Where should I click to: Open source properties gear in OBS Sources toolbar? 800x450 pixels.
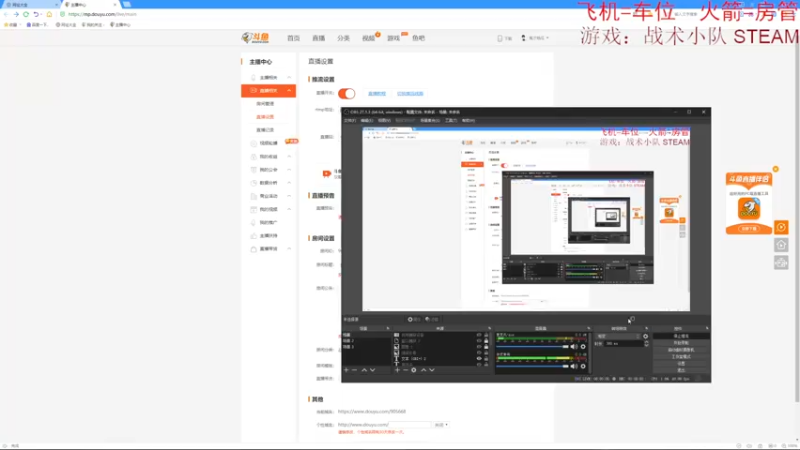click(414, 370)
